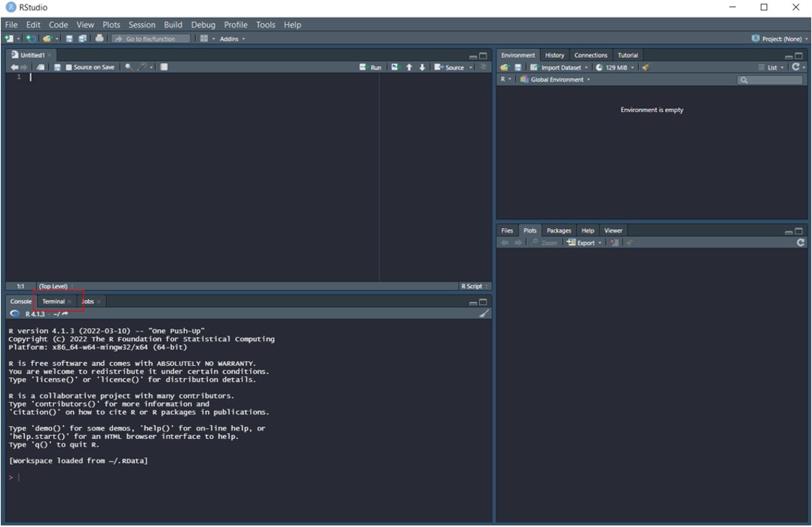Minimize the Environment pane

[x=789, y=56]
